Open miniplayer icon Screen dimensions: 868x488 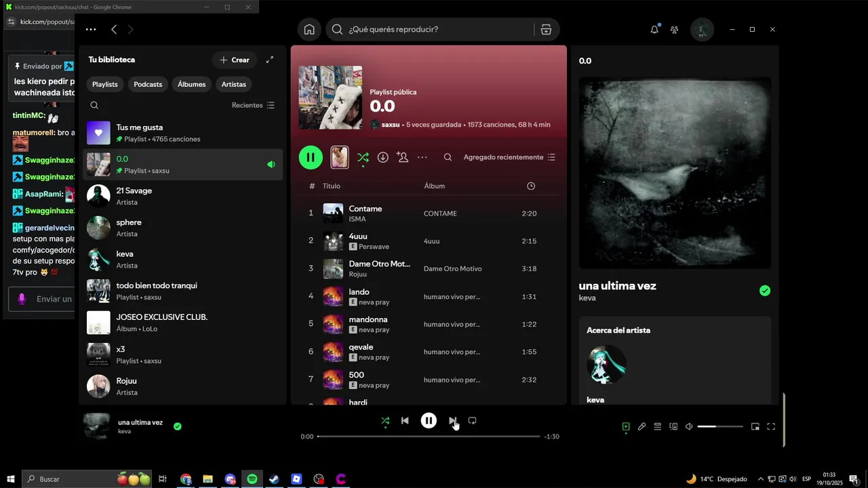tap(755, 426)
